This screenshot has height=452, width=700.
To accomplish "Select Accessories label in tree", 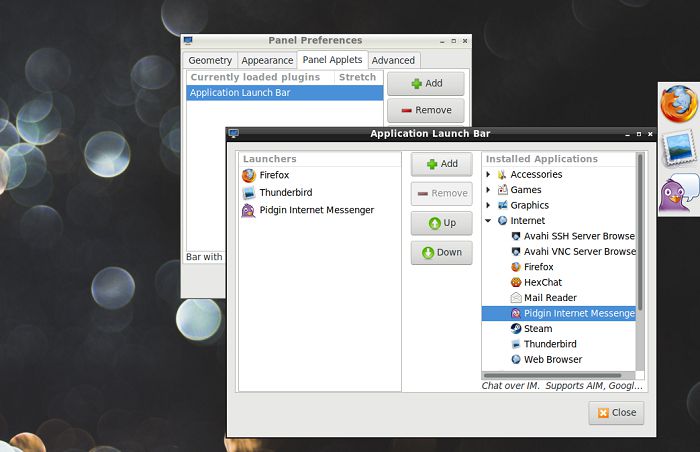I will click(536, 175).
